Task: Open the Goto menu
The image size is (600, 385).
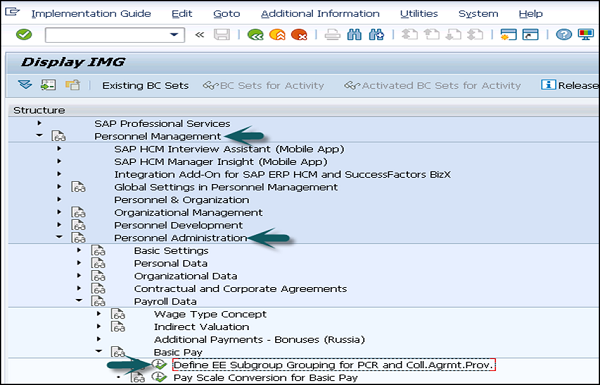Action: 227,14
